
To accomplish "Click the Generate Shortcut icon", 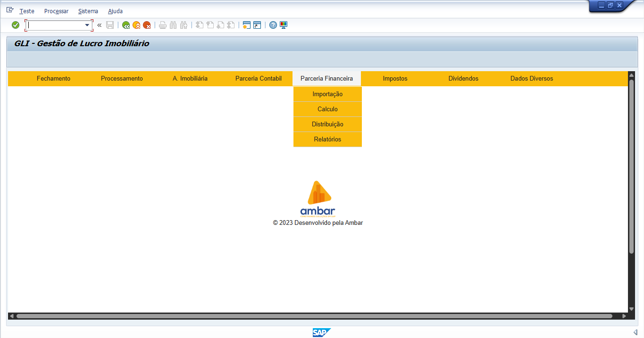I will [x=257, y=25].
